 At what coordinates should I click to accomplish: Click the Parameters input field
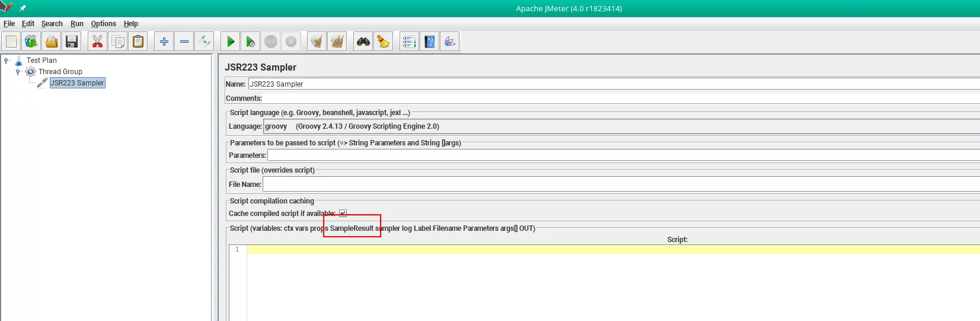[624, 155]
